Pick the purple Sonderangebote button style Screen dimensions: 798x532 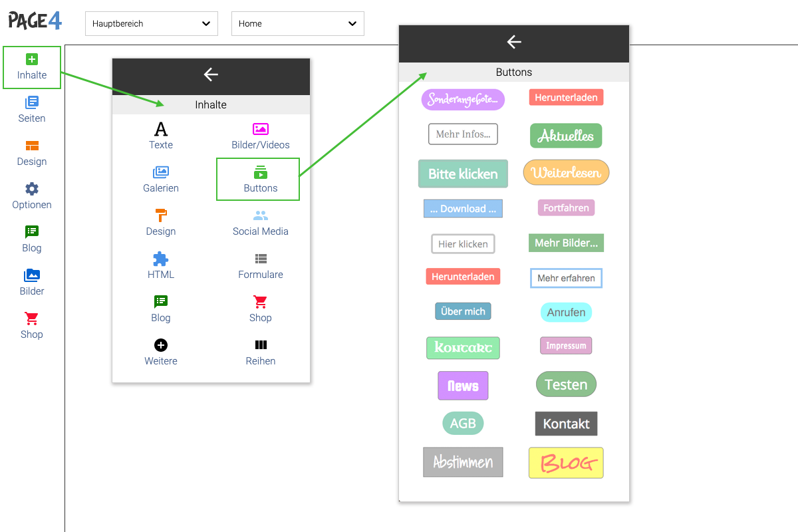463,100
